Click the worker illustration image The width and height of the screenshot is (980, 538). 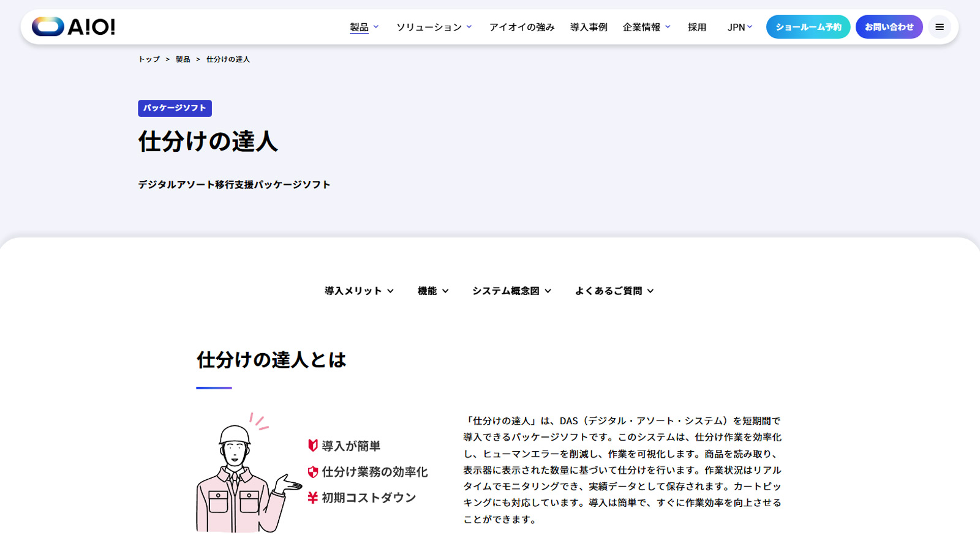pos(249,473)
